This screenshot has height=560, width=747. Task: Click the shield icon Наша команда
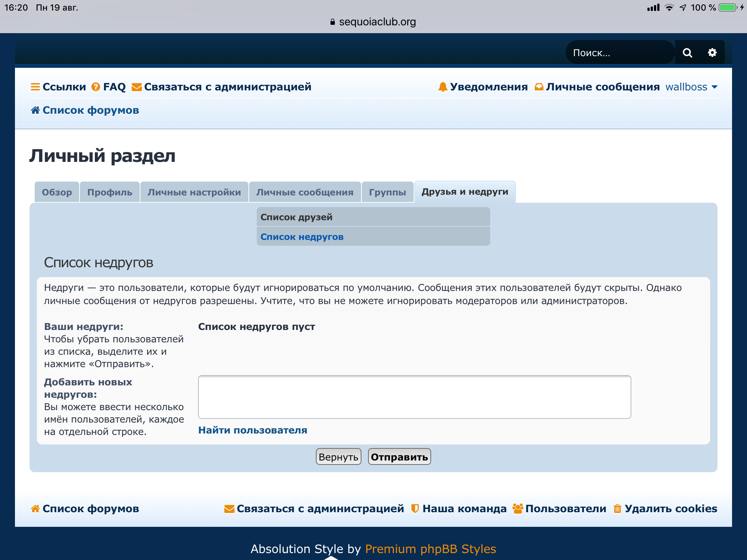(415, 509)
